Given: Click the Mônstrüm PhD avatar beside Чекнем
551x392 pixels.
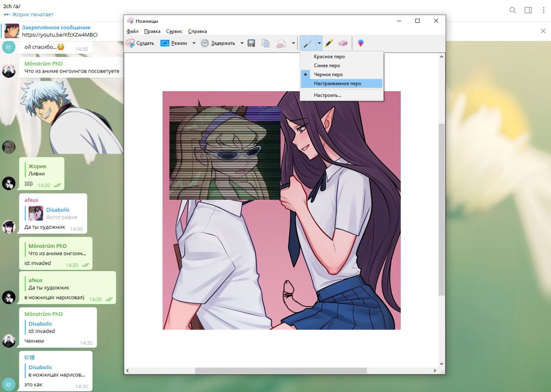Looking at the screenshot, I should point(9,340).
